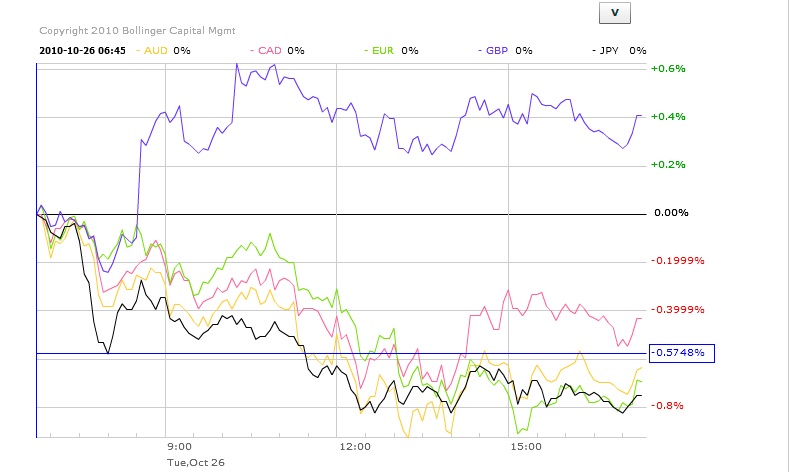Select the AUD legend label
Viewport: 789px width, 472px height.
[155, 49]
